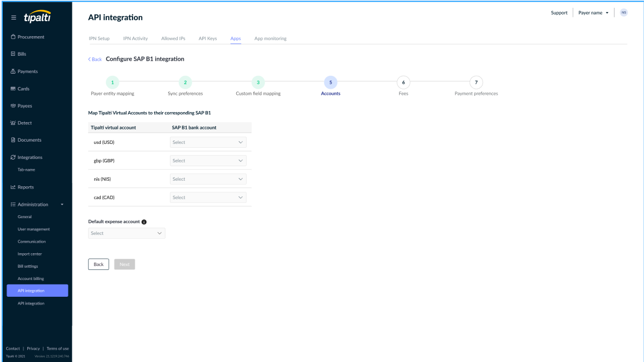Open Account billing in the sidebar
The width and height of the screenshot is (644, 362).
click(x=31, y=278)
